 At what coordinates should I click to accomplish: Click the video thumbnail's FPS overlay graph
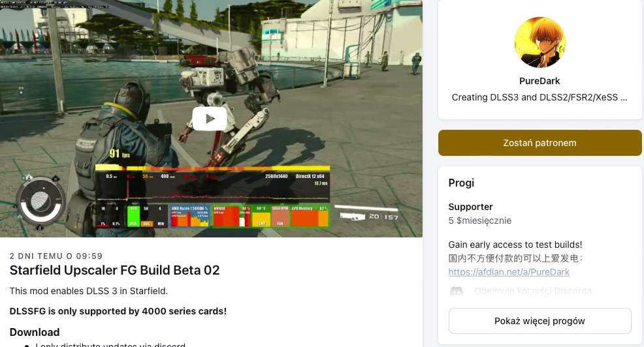pyautogui.click(x=212, y=196)
